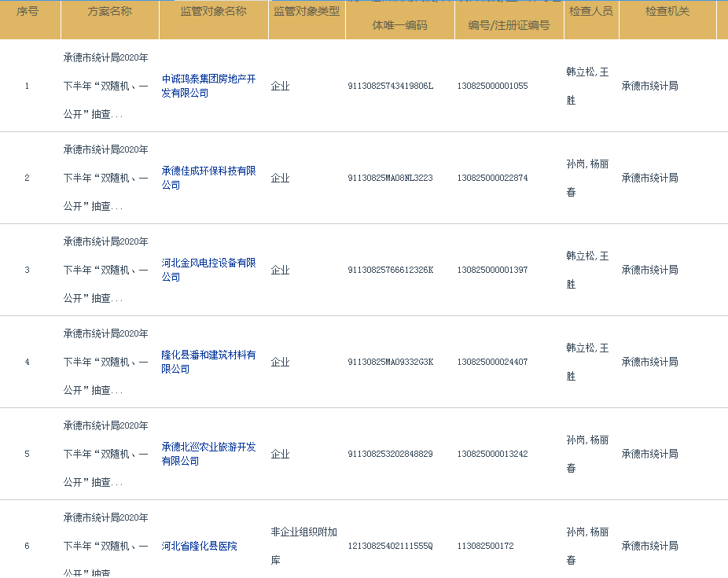728x578 pixels.
Task: Click the 监管对象名称 column header
Action: click(214, 12)
